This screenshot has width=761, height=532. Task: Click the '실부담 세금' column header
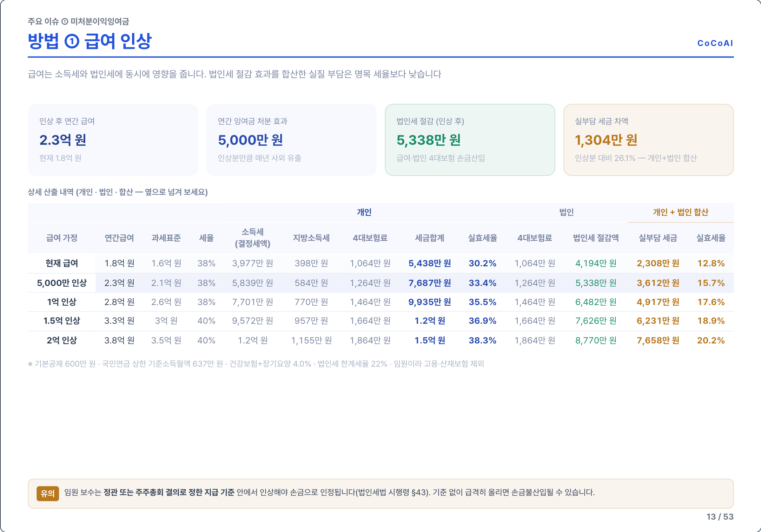coord(658,238)
